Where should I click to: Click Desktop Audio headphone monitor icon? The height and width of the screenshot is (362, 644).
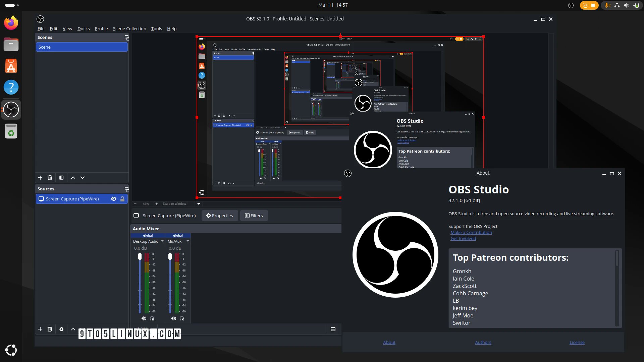pos(152,318)
